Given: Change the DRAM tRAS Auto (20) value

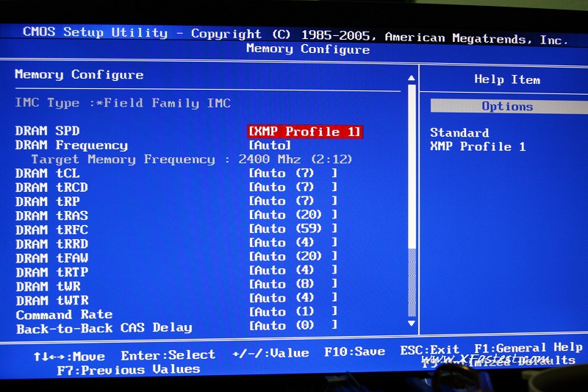Looking at the screenshot, I should click(293, 215).
